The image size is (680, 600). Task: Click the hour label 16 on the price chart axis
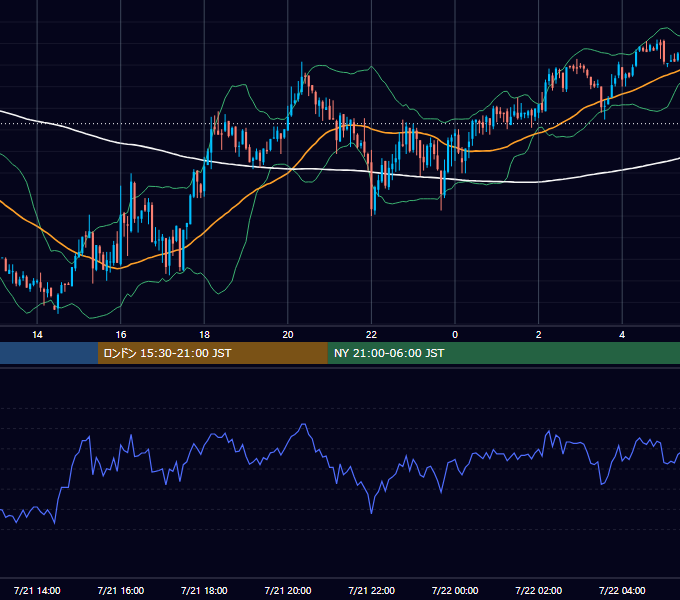tap(121, 335)
